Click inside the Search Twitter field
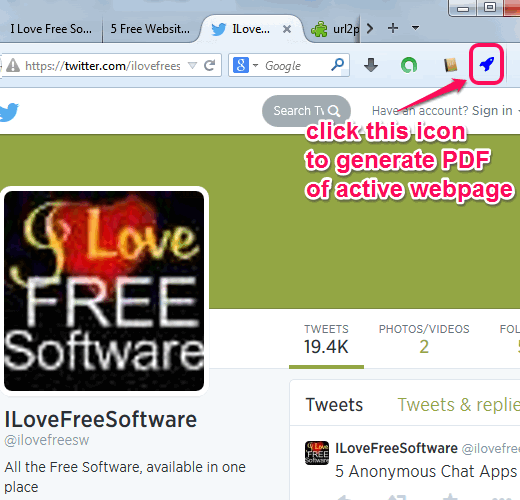 pyautogui.click(x=306, y=111)
